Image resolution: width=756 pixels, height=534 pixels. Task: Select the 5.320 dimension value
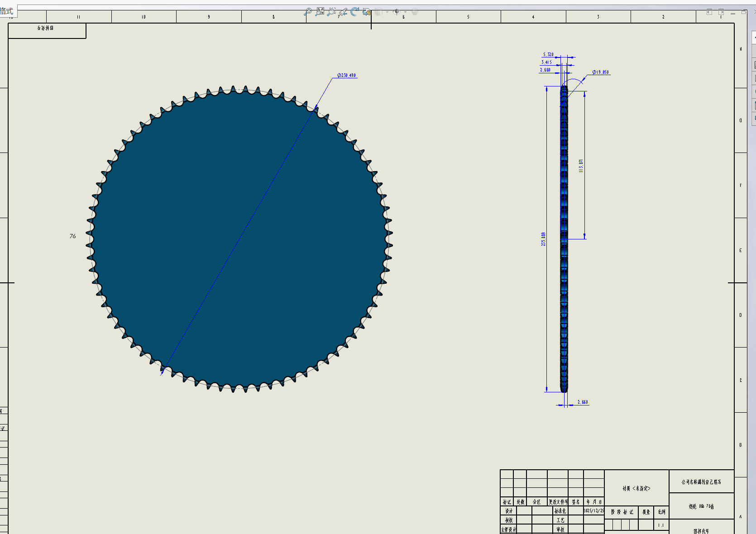point(548,54)
